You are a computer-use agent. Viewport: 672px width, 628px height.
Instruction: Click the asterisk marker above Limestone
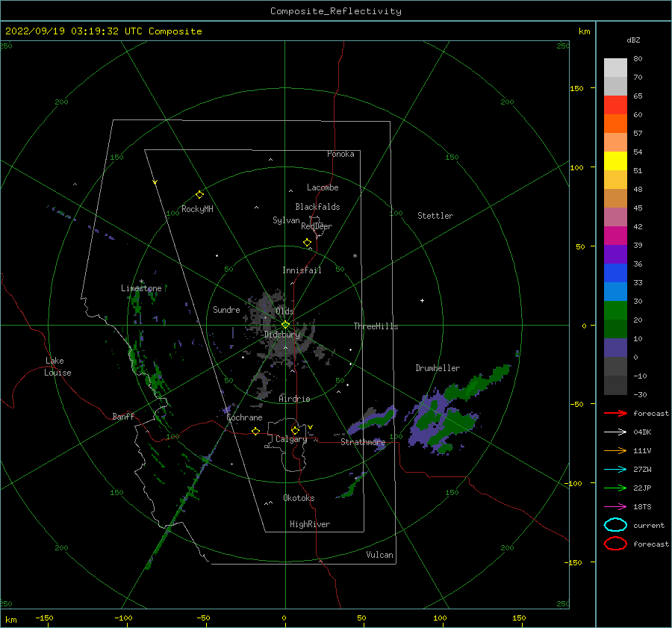point(141,282)
